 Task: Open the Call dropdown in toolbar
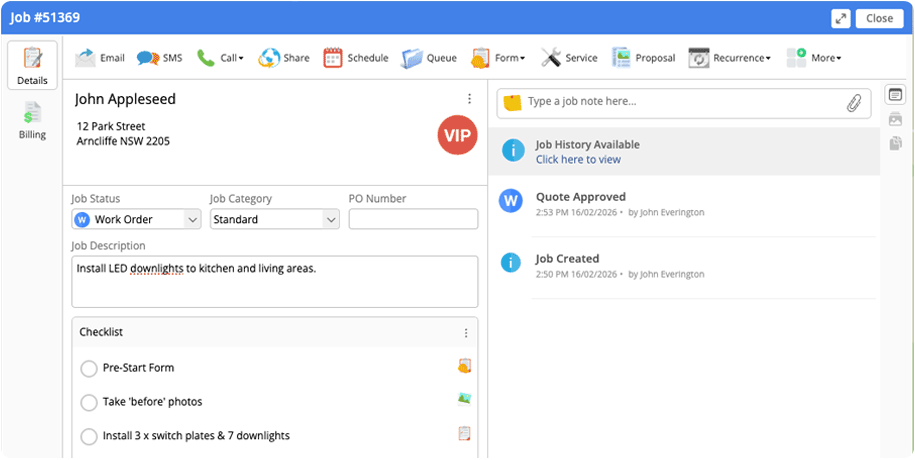point(220,58)
